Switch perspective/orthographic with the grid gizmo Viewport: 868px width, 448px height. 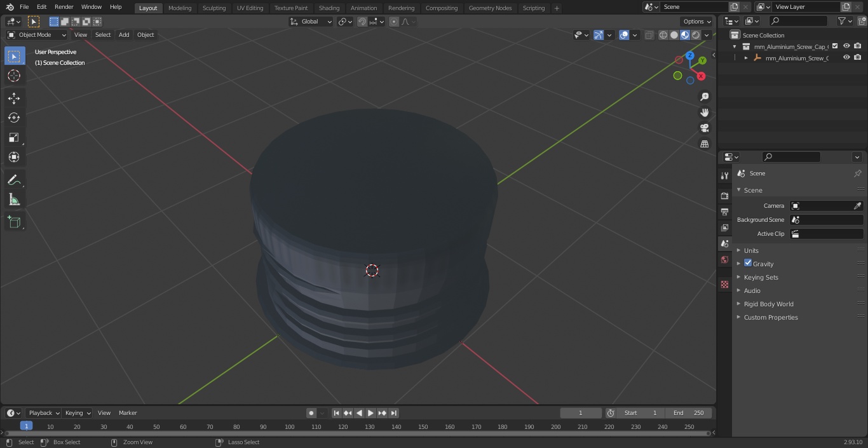point(704,144)
